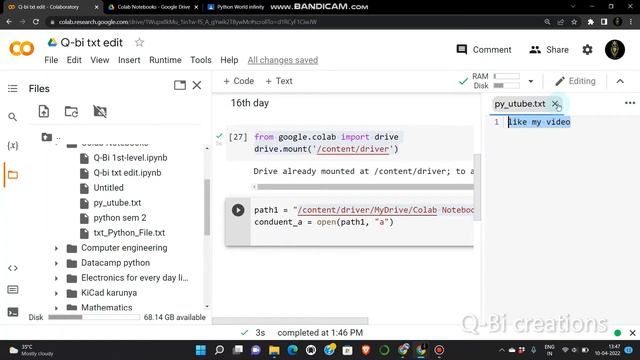Viewport: 640px width, 360px height.
Task: Expand the Datacamp python folder
Action: click(x=56, y=263)
